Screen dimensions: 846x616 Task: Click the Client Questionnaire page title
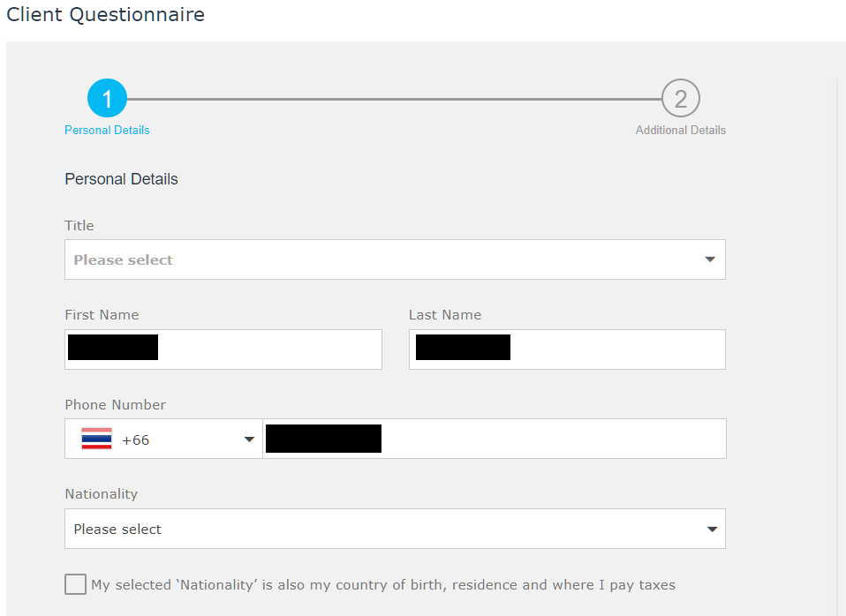pos(106,15)
